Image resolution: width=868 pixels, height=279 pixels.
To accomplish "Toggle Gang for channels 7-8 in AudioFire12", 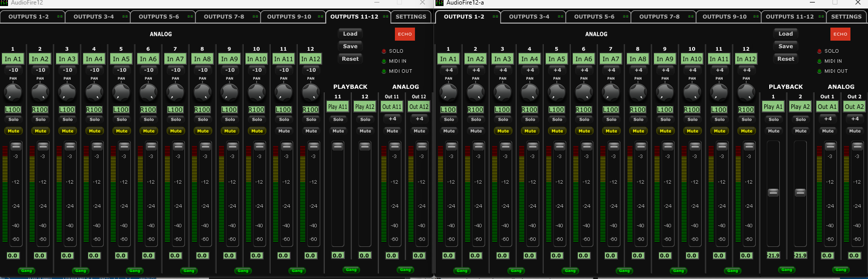I will tap(189, 270).
